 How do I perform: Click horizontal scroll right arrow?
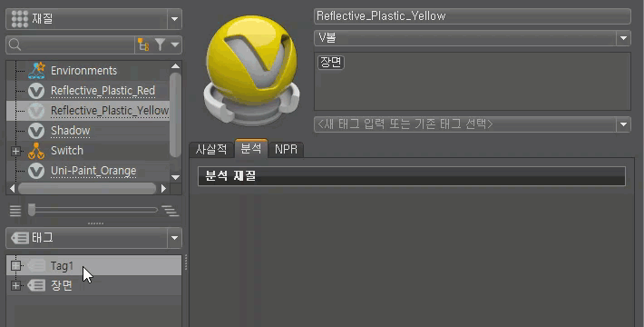tap(163, 188)
